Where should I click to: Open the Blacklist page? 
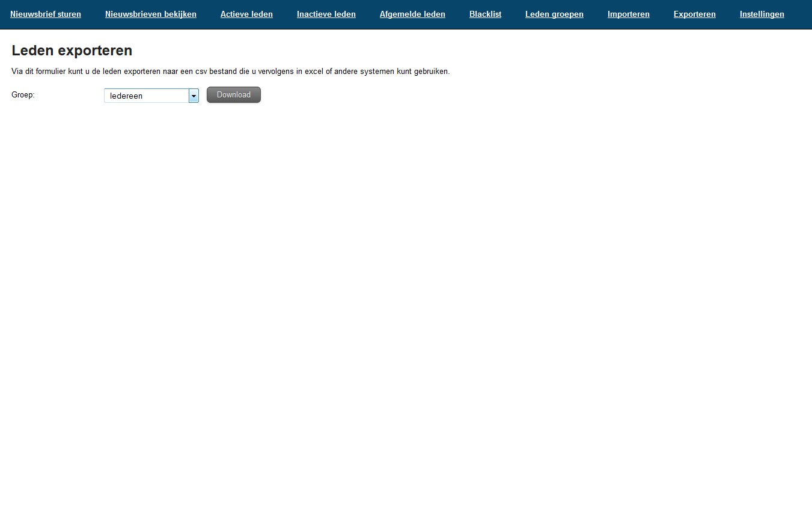click(485, 14)
